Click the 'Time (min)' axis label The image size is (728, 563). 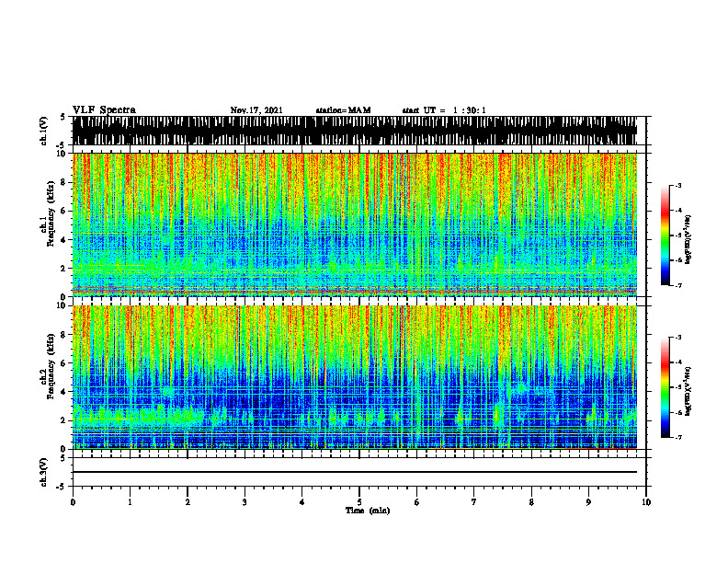[368, 511]
